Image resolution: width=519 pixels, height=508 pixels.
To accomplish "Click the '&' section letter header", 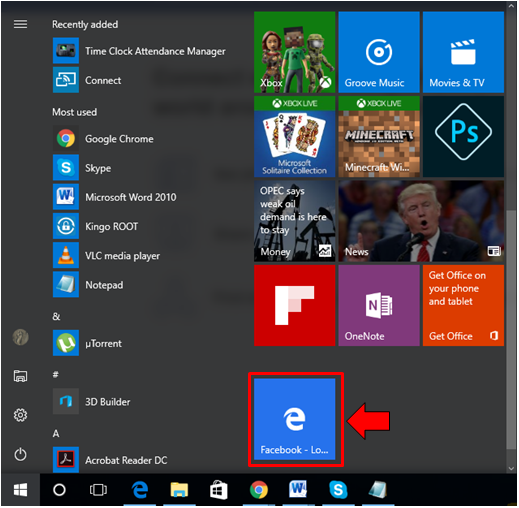I will (56, 316).
